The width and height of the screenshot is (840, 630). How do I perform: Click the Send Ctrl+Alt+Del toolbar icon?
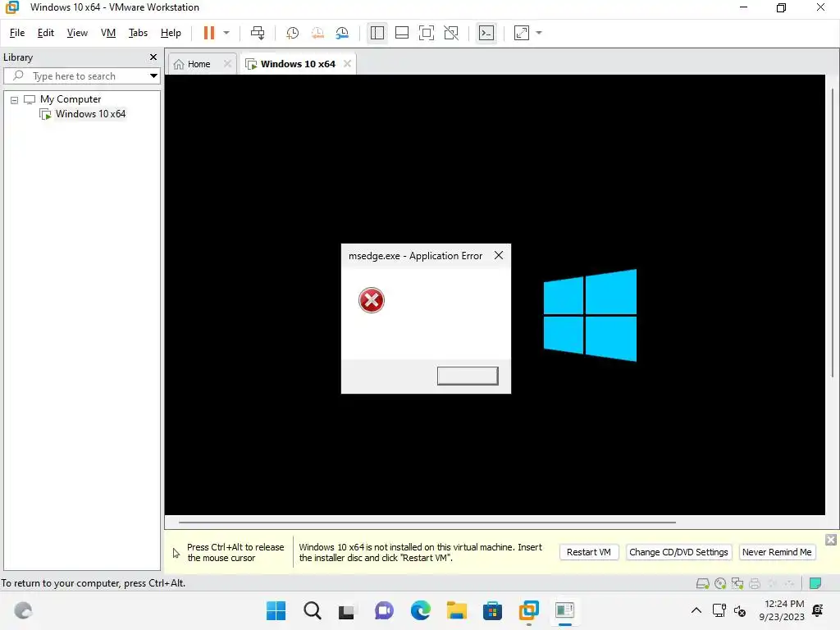point(258,33)
